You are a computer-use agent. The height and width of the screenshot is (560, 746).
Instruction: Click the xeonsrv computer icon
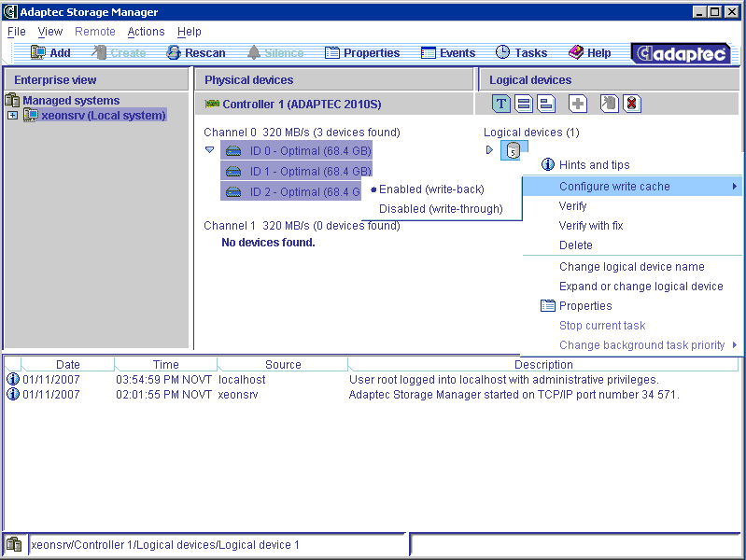[x=31, y=115]
